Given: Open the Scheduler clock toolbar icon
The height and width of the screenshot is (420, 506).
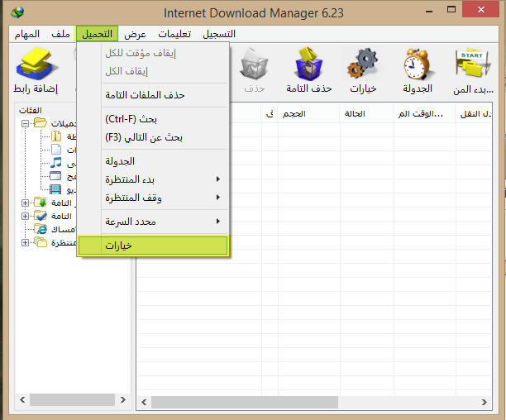Looking at the screenshot, I should pyautogui.click(x=418, y=64).
